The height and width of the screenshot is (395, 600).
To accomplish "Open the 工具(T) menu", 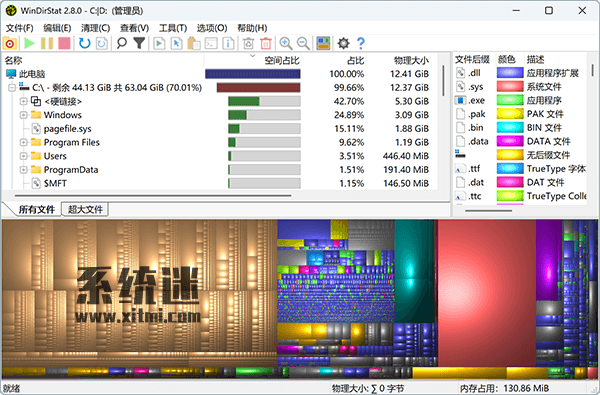I will click(x=173, y=28).
